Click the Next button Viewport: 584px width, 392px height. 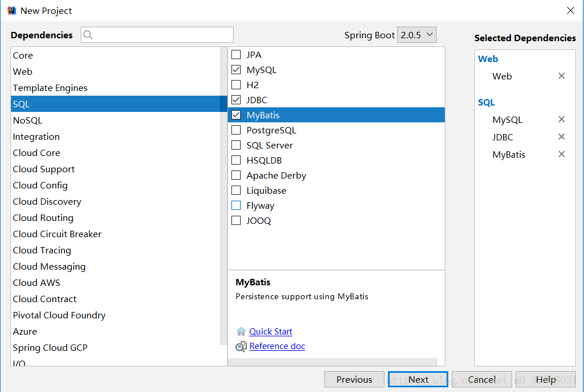[418, 379]
